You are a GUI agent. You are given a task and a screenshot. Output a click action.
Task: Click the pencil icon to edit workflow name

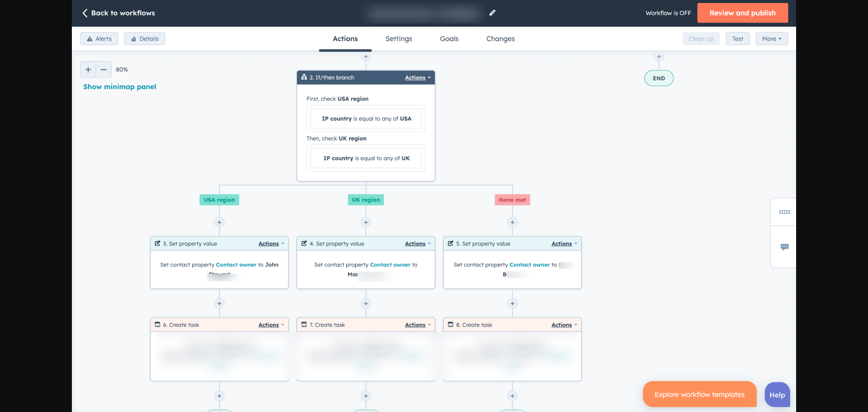492,13
